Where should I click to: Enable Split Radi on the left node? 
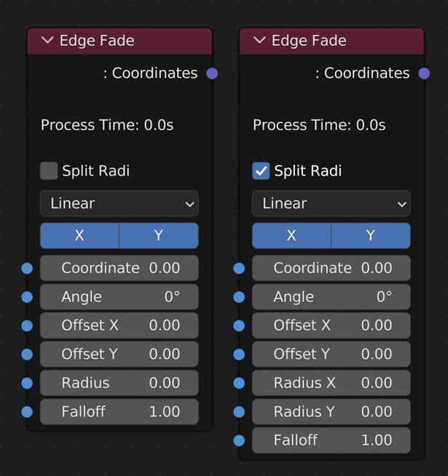49,171
